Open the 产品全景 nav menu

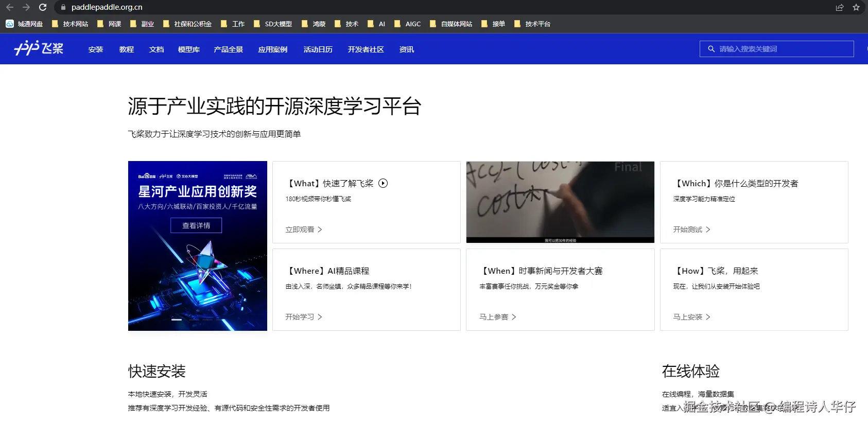229,49
